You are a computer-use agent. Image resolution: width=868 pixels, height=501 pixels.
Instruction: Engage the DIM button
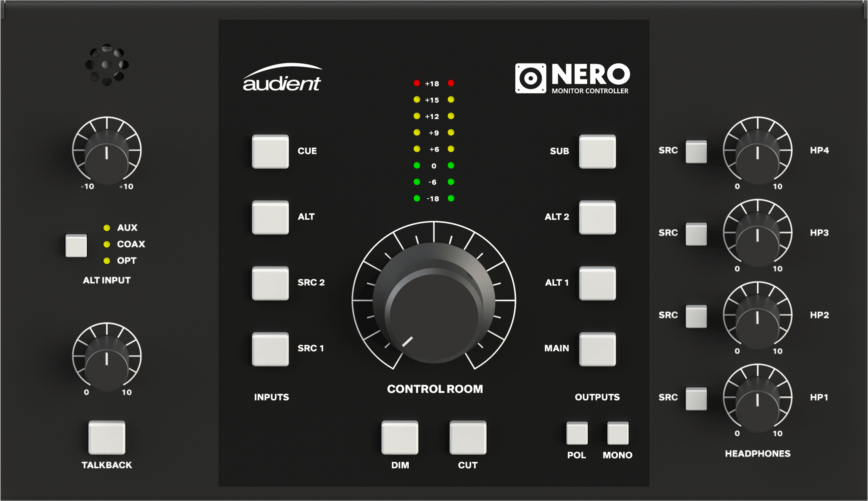click(400, 437)
